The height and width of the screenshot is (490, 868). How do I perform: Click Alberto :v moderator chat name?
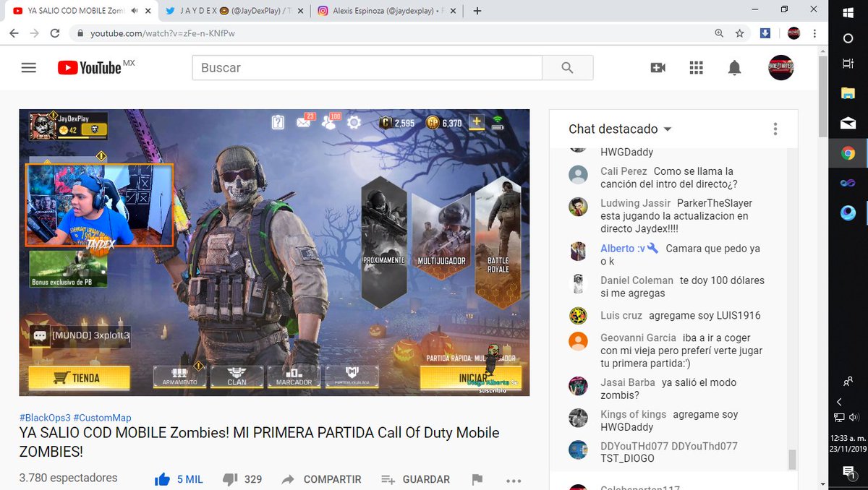624,249
